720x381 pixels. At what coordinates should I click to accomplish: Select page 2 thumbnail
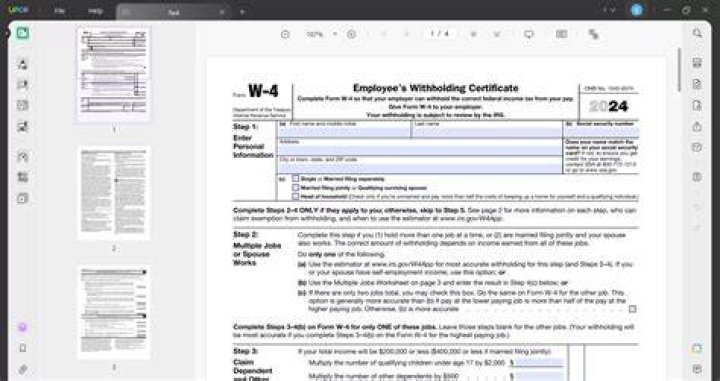click(113, 194)
